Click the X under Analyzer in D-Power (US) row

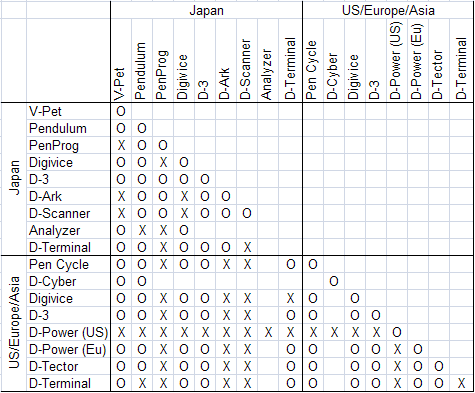coord(268,333)
